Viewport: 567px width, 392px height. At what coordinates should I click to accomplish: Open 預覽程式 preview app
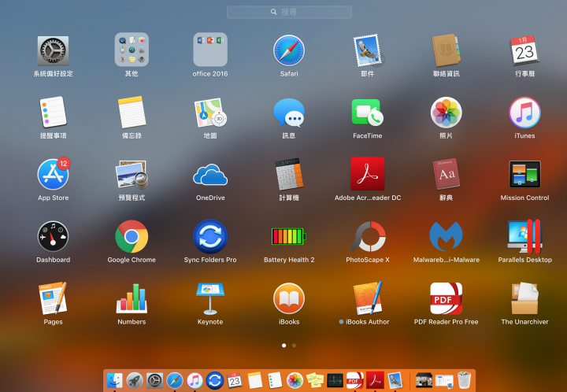coord(132,175)
